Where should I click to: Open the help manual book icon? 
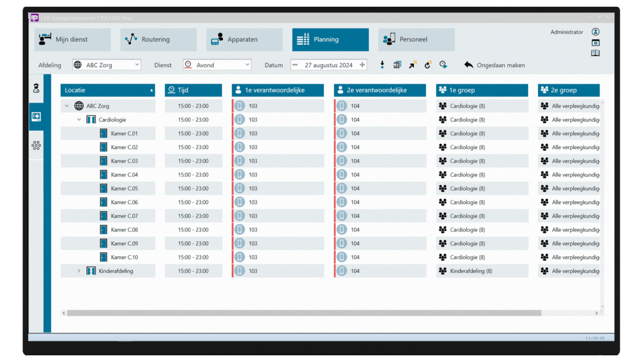coord(595,53)
